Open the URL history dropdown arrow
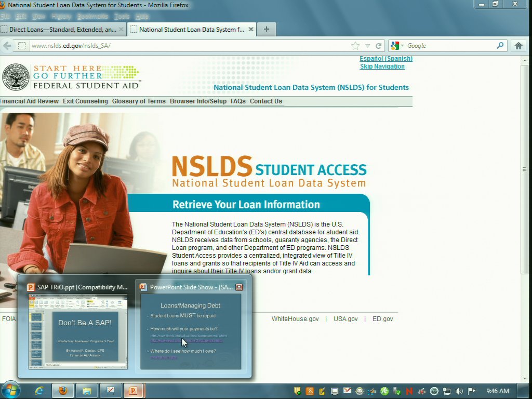 tap(367, 46)
